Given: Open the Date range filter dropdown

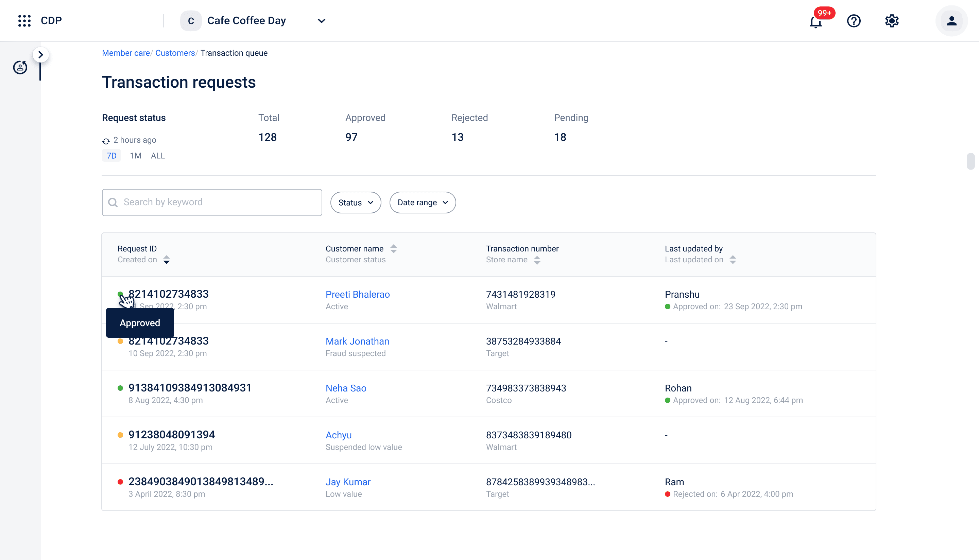Looking at the screenshot, I should pyautogui.click(x=423, y=203).
